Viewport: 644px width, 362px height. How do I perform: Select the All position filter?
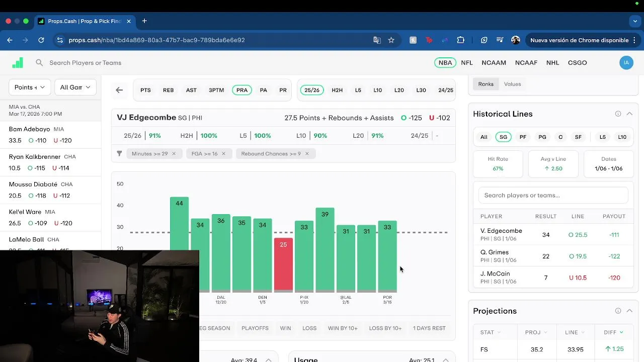[484, 137]
